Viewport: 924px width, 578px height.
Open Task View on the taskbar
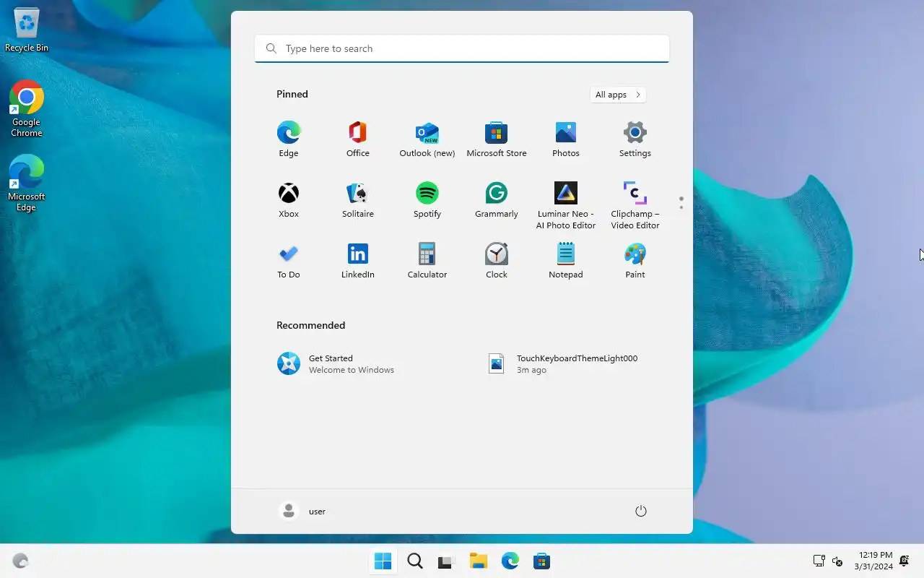point(447,561)
